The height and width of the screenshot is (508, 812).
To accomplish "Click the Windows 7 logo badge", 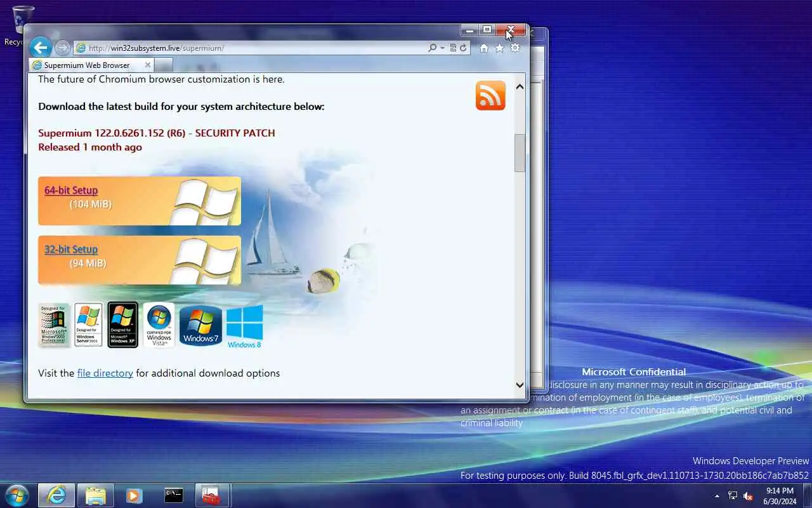I will tap(200, 325).
